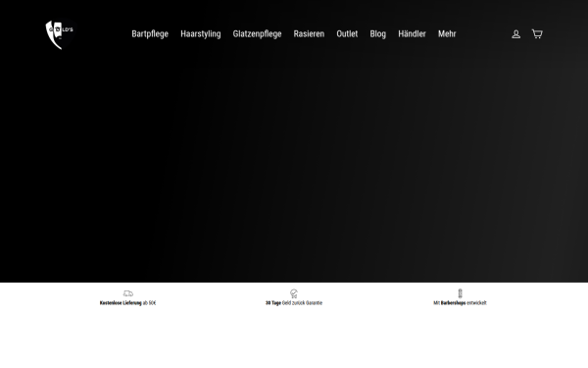Click the 'Kostenlose Lieferung ab 50€' text

click(x=127, y=303)
